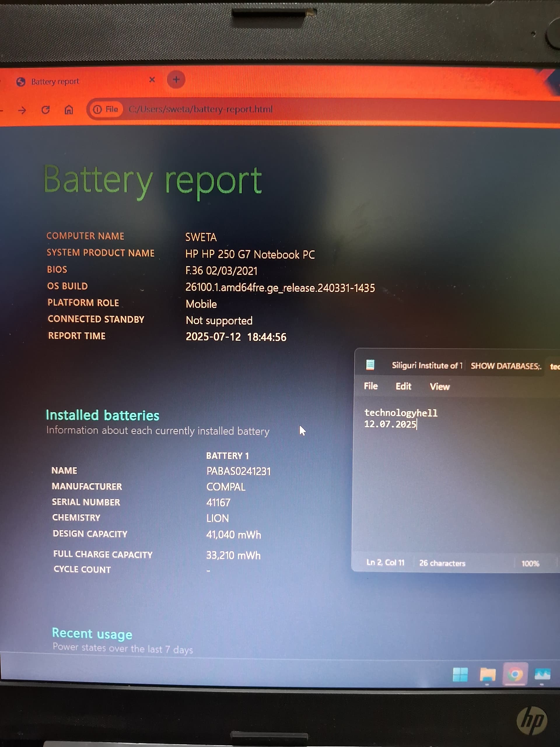
Task: Click the Battery report tab favicon
Action: [x=21, y=82]
